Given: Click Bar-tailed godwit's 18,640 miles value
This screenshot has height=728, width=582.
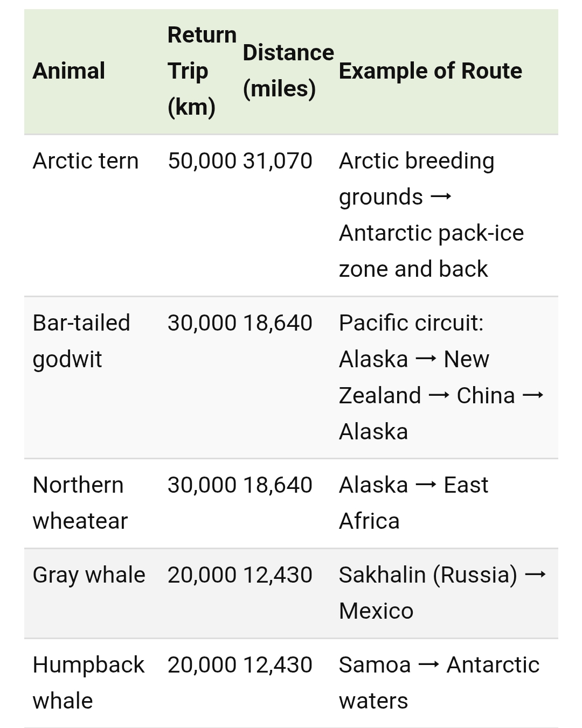Looking at the screenshot, I should pyautogui.click(x=278, y=323).
